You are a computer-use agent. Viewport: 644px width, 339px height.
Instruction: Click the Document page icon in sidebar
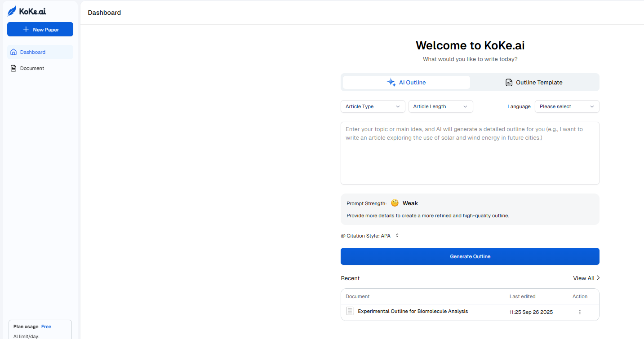point(13,68)
